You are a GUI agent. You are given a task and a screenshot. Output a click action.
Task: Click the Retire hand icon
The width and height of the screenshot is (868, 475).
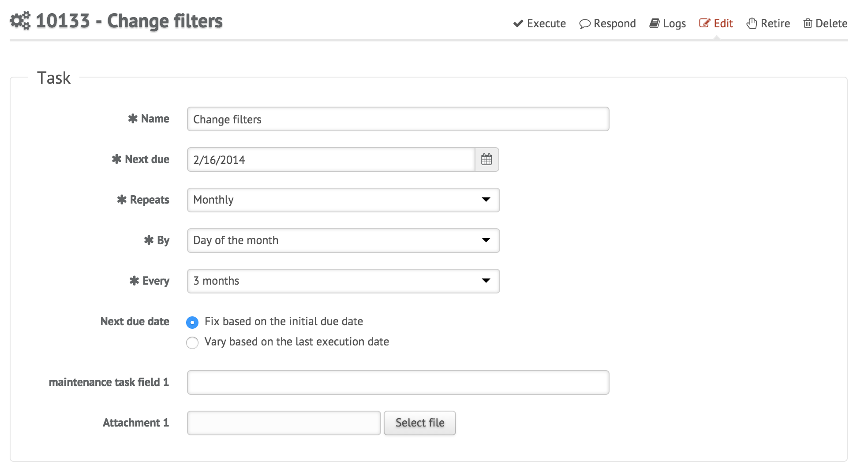[752, 23]
